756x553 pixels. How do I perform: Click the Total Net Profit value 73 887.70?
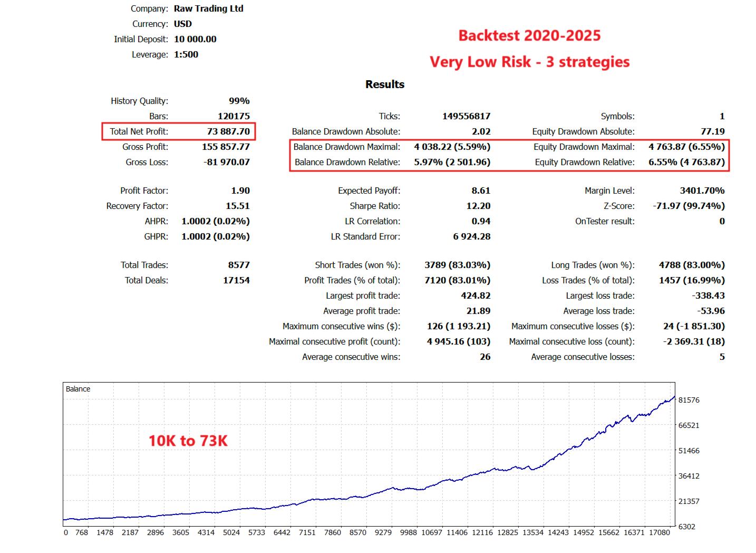point(228,131)
